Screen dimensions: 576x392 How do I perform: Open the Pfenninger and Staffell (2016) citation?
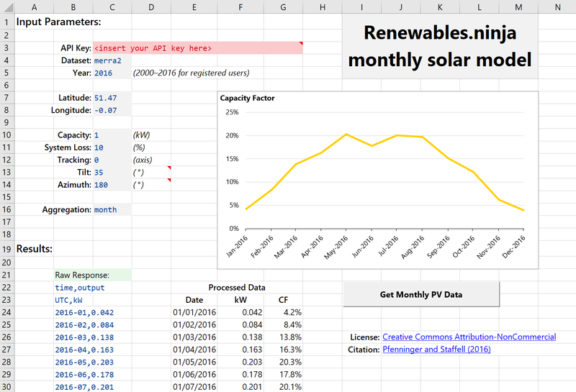point(437,350)
